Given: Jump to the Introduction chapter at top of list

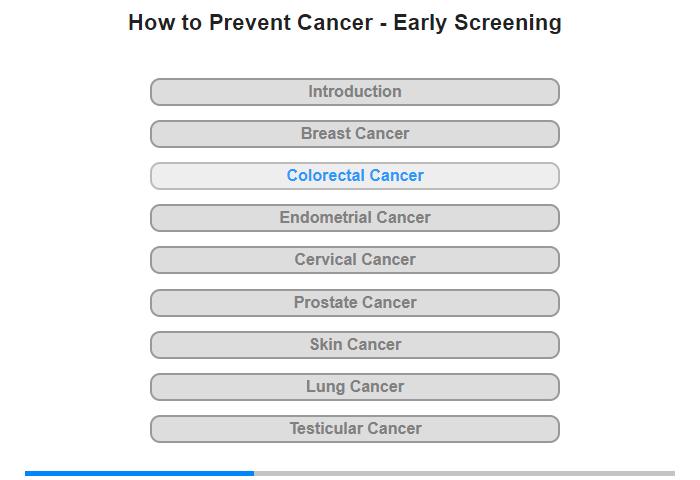Looking at the screenshot, I should click(x=354, y=92).
